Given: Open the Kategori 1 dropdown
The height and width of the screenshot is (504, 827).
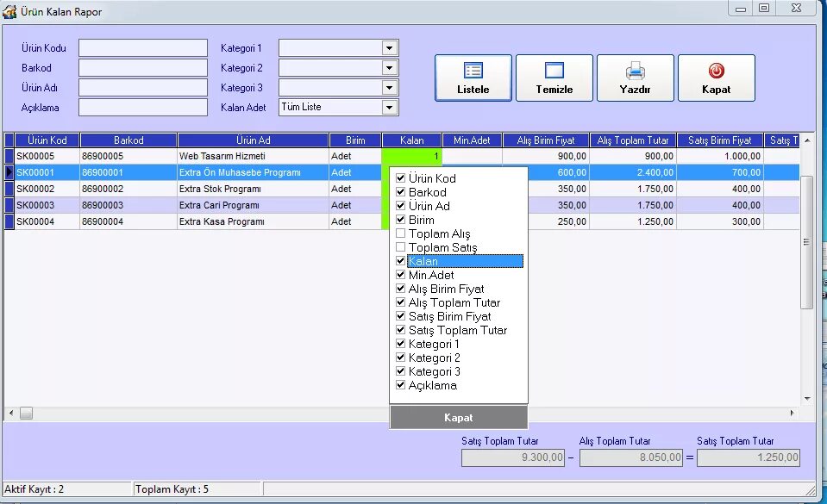Looking at the screenshot, I should point(389,48).
